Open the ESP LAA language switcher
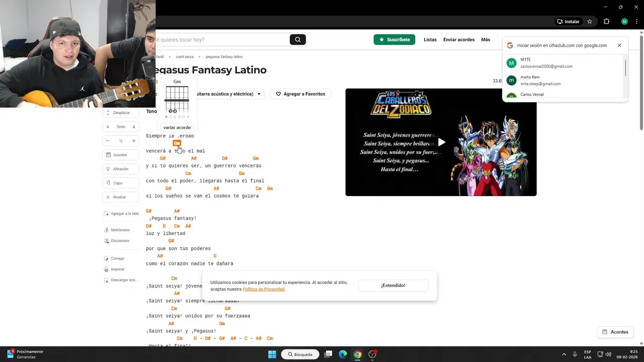644x362 pixels. pos(588,354)
